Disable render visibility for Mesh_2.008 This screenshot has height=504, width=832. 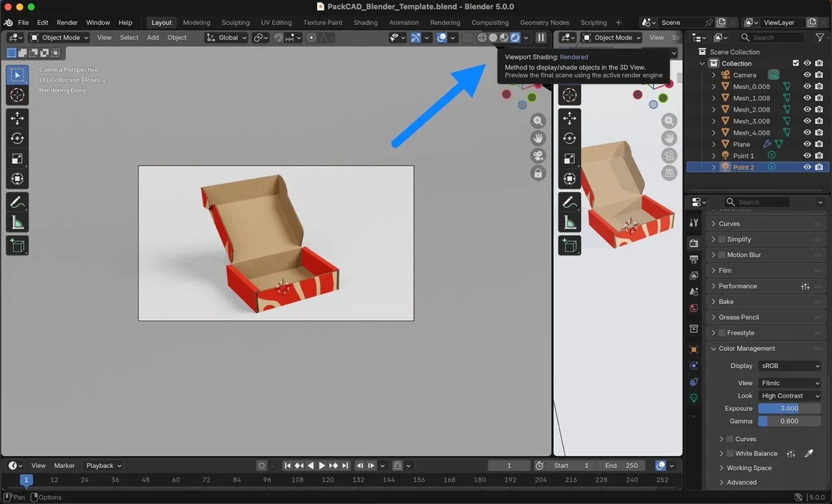(819, 109)
